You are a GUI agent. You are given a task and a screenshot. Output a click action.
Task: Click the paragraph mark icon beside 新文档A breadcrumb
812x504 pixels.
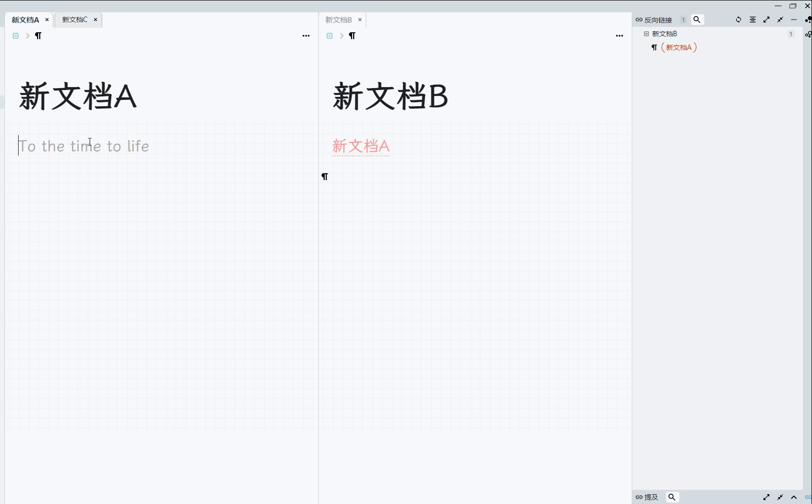tap(39, 36)
